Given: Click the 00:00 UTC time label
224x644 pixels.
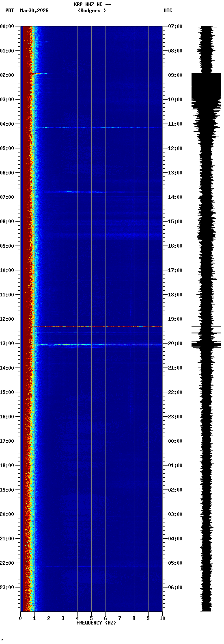Looking at the screenshot, I should pyautogui.click(x=175, y=441).
